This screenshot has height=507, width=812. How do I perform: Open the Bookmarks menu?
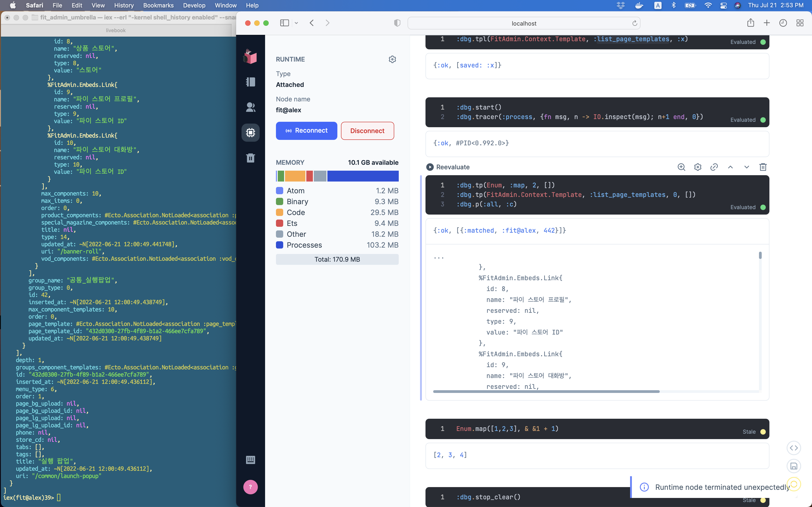tap(158, 5)
